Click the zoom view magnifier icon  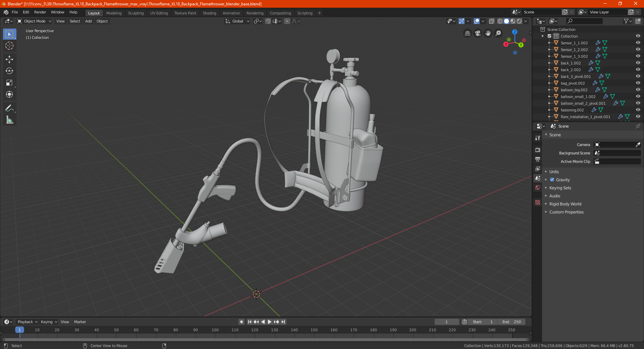(x=498, y=33)
